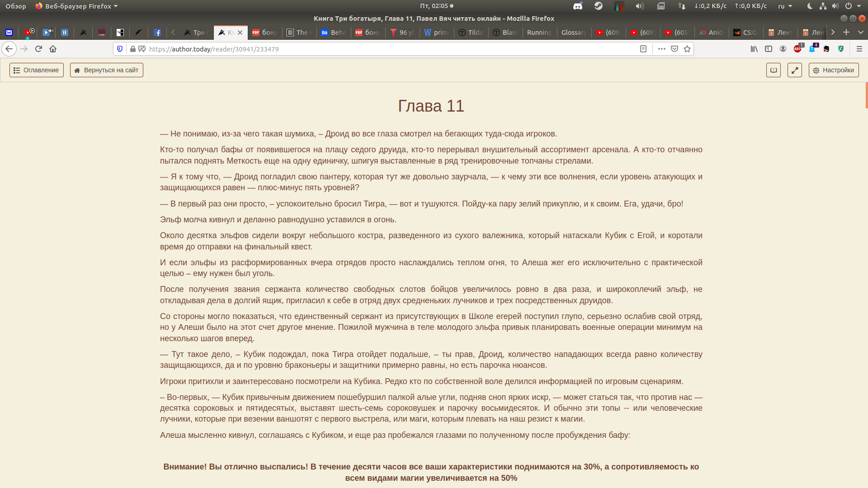The width and height of the screenshot is (868, 488).
Task: Open Adblock Plus extension icon
Action: pos(798,49)
